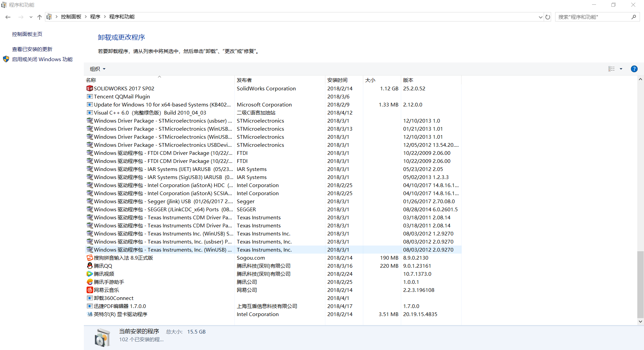
Task: Click the SolidWorks Corporation publisher cell
Action: coord(266,88)
